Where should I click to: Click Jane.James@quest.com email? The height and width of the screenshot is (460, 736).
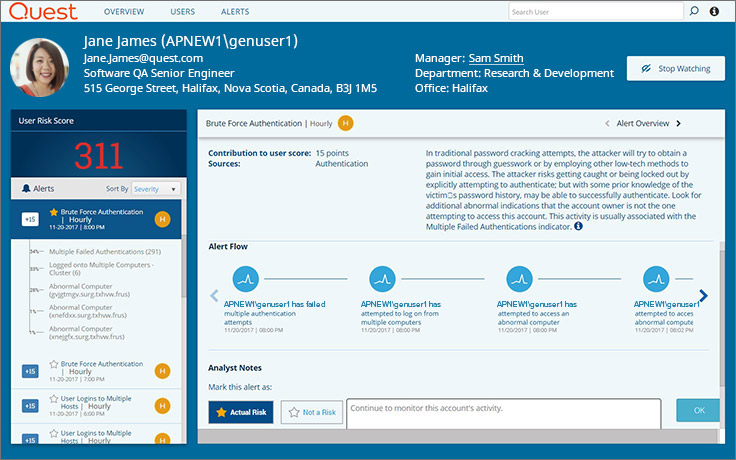tap(143, 58)
